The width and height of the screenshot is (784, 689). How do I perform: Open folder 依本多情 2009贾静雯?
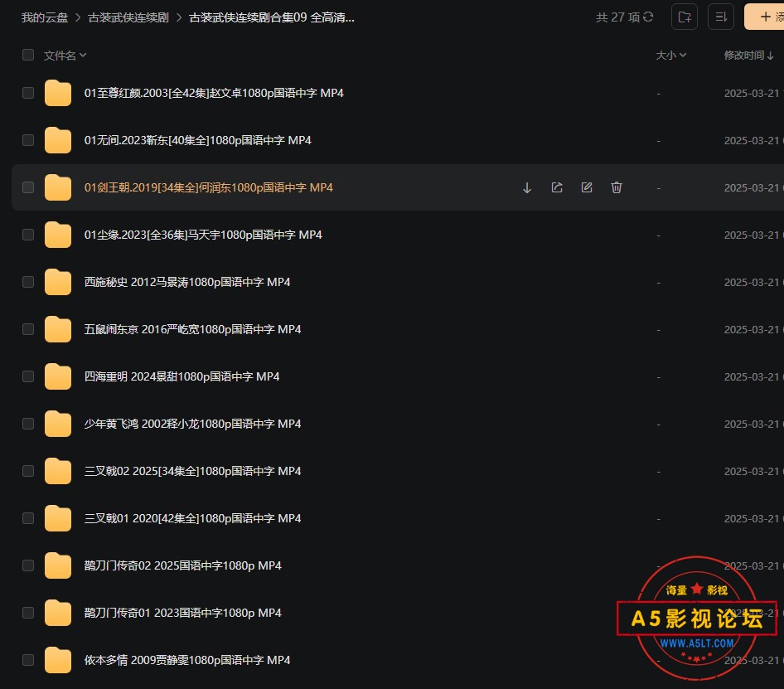click(187, 660)
